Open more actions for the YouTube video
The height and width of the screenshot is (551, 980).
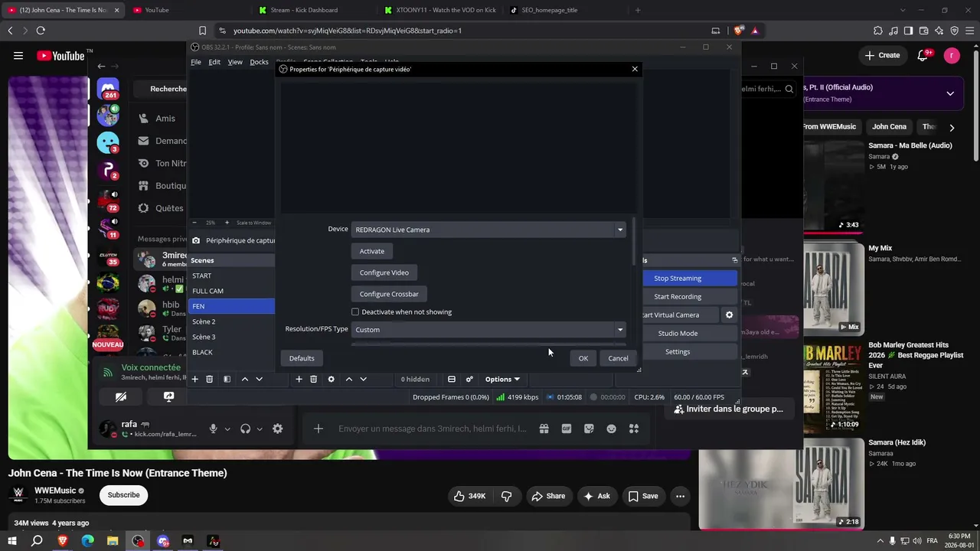tap(680, 496)
